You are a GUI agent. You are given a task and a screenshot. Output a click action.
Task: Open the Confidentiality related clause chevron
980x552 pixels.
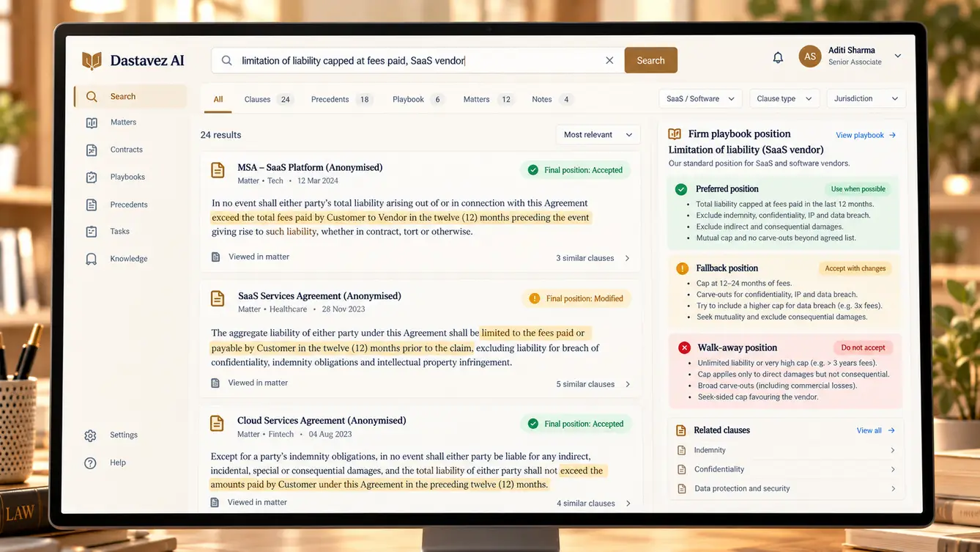tap(893, 469)
